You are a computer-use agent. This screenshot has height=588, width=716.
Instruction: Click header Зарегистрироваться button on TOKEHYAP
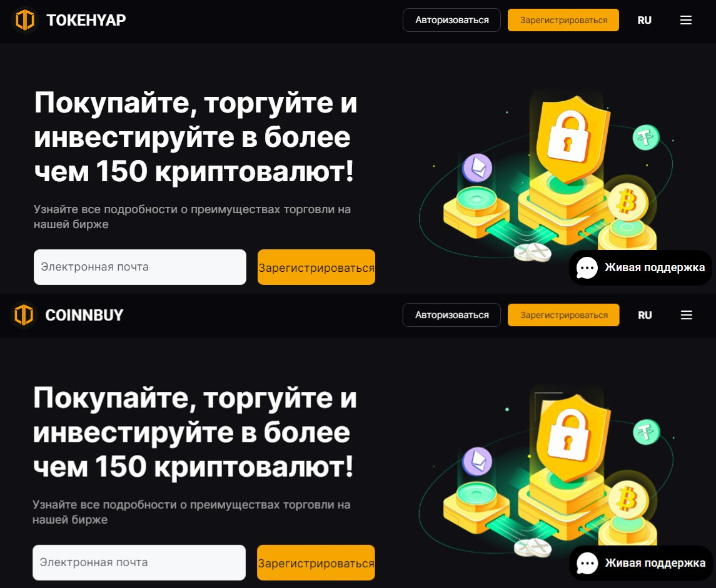[563, 20]
